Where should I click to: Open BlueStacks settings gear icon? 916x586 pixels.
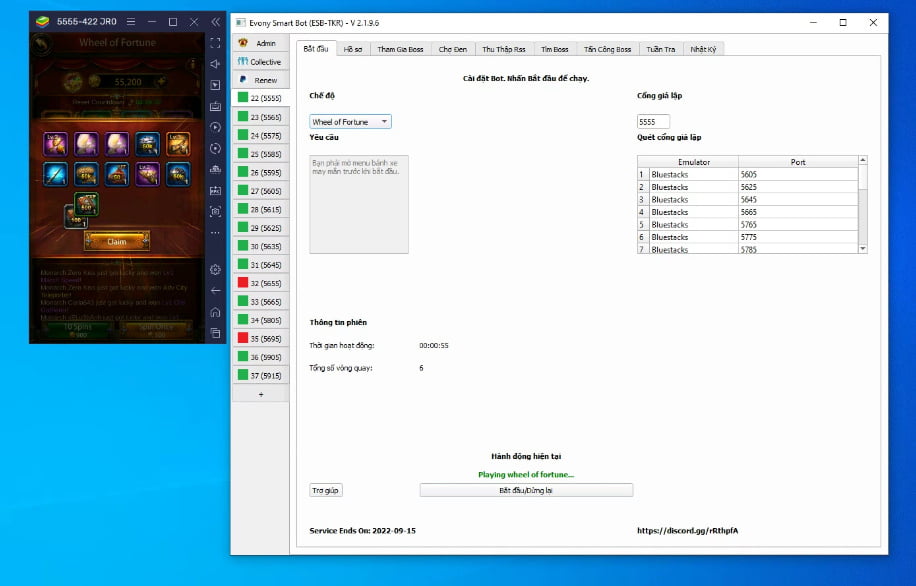click(215, 270)
